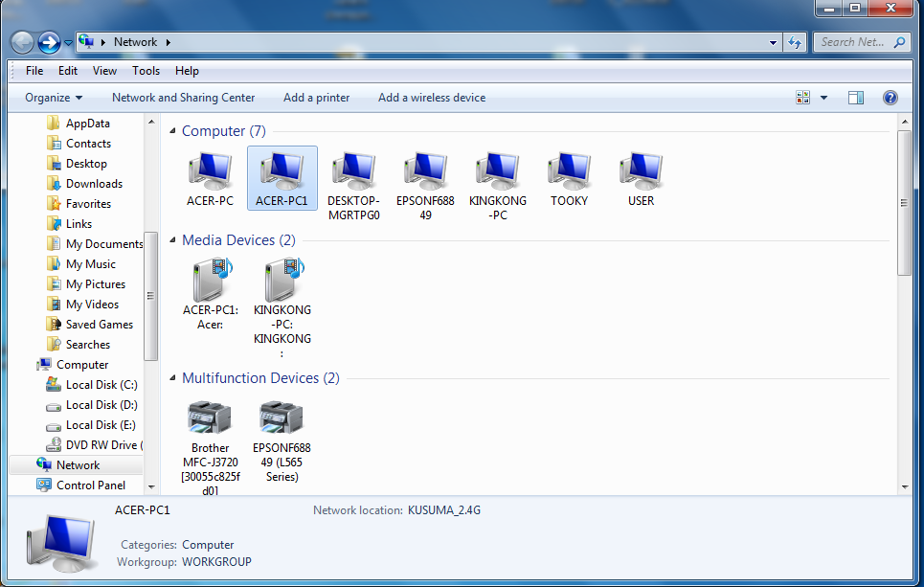Open Local Disk (D:)
The image size is (924, 587).
(92, 404)
